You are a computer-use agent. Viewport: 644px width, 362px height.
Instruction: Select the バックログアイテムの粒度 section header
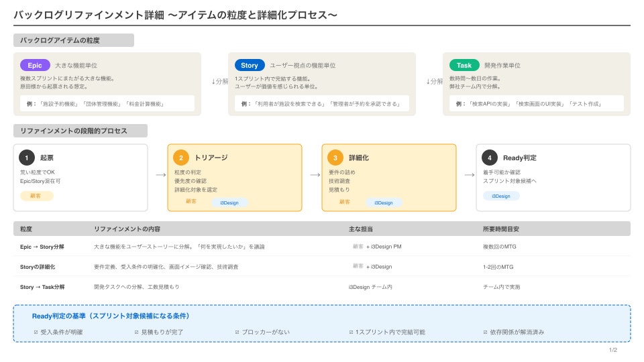(x=74, y=40)
